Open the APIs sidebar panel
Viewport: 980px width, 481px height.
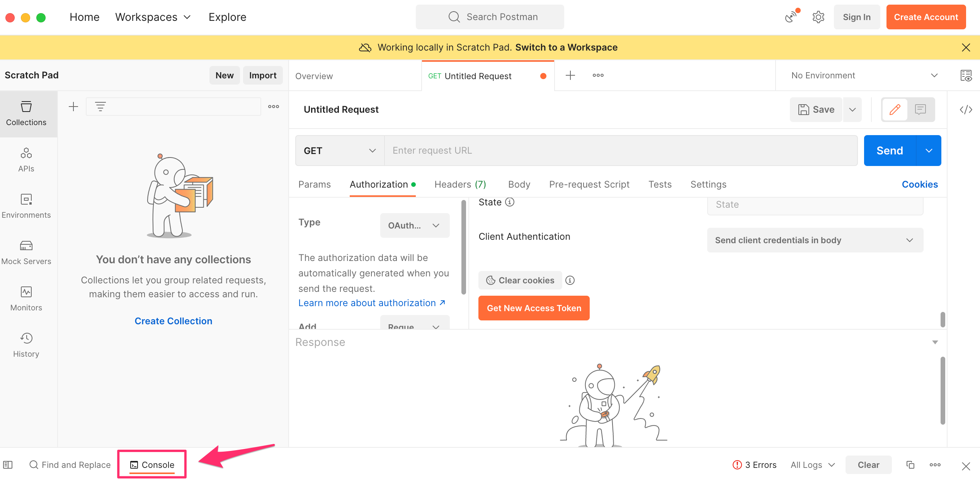26,160
